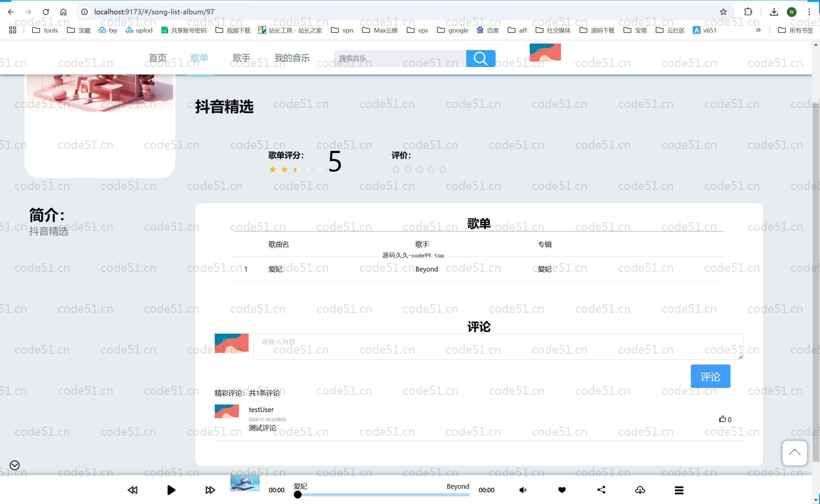Viewport: 820px width, 504px height.
Task: Play the previous track in the player
Action: click(x=133, y=490)
